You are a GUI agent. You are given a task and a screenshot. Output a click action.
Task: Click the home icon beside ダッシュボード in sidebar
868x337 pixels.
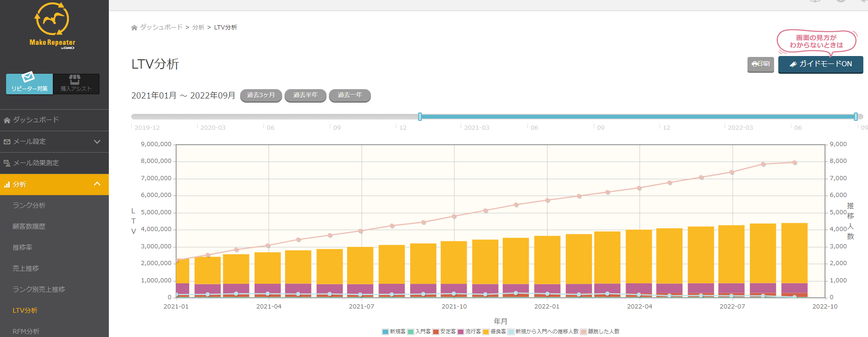click(x=7, y=120)
